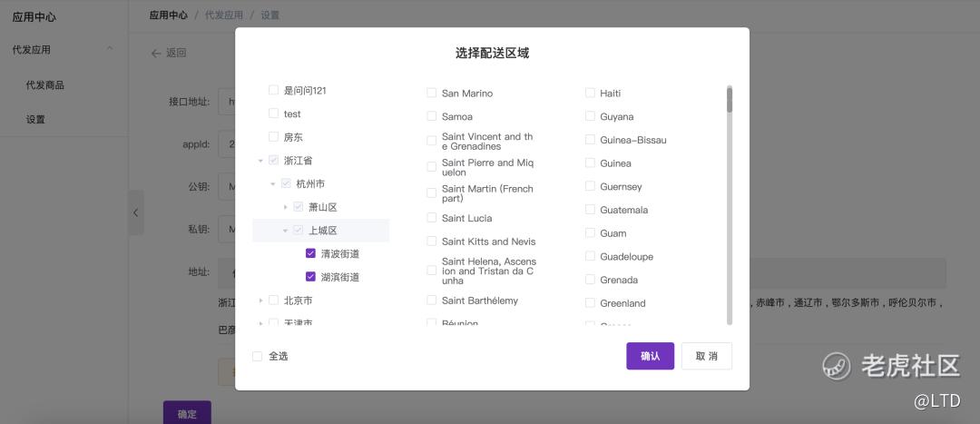Screen dimensions: 980x424
Task: Check the Guernsey checkbox
Action: point(590,186)
